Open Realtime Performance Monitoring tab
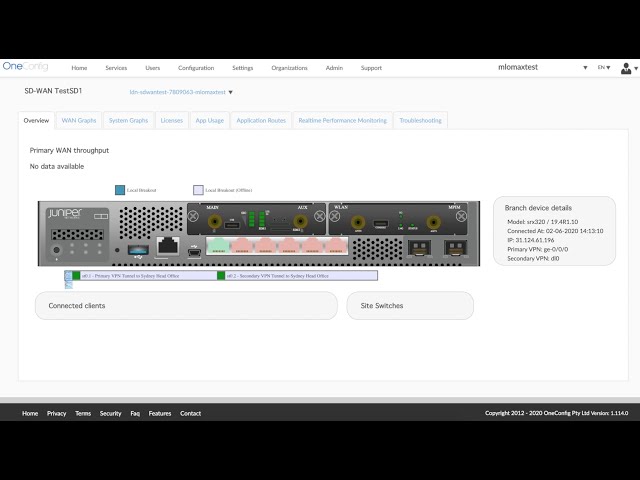The width and height of the screenshot is (640, 480). click(x=342, y=120)
